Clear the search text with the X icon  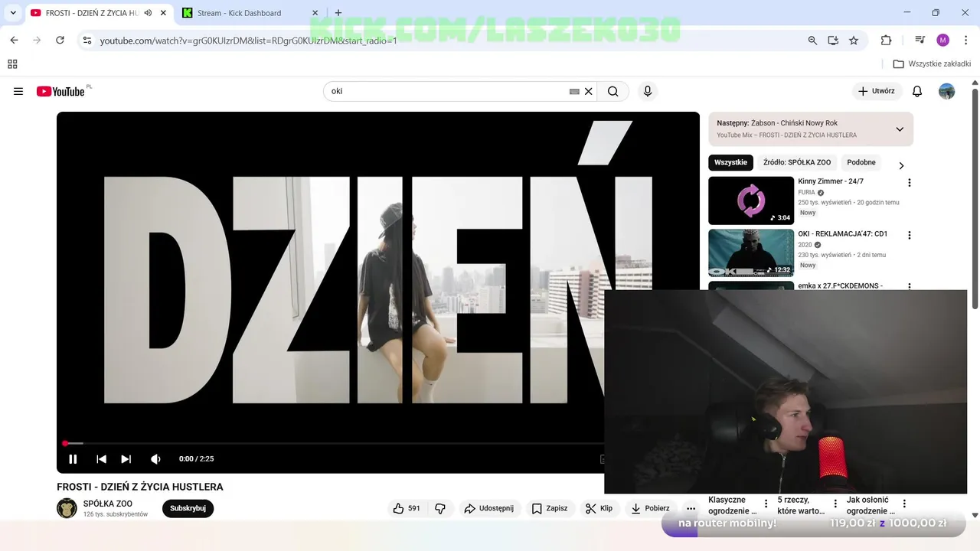(589, 91)
